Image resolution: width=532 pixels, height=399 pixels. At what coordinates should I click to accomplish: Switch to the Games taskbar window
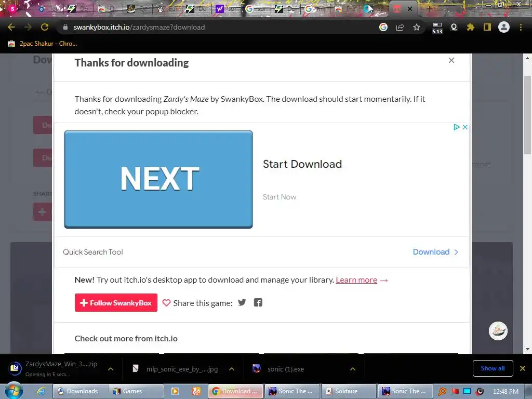[x=136, y=391]
